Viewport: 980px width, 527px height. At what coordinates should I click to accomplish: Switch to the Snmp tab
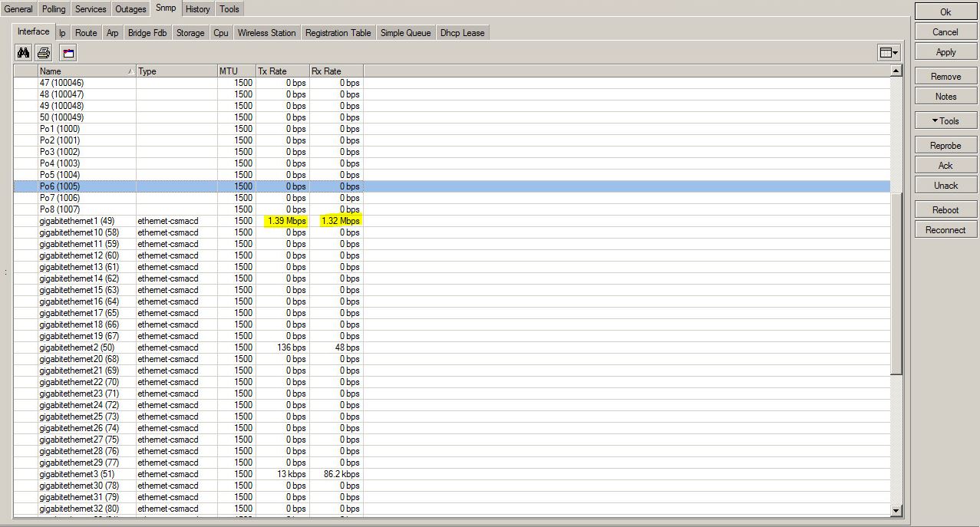[x=165, y=8]
